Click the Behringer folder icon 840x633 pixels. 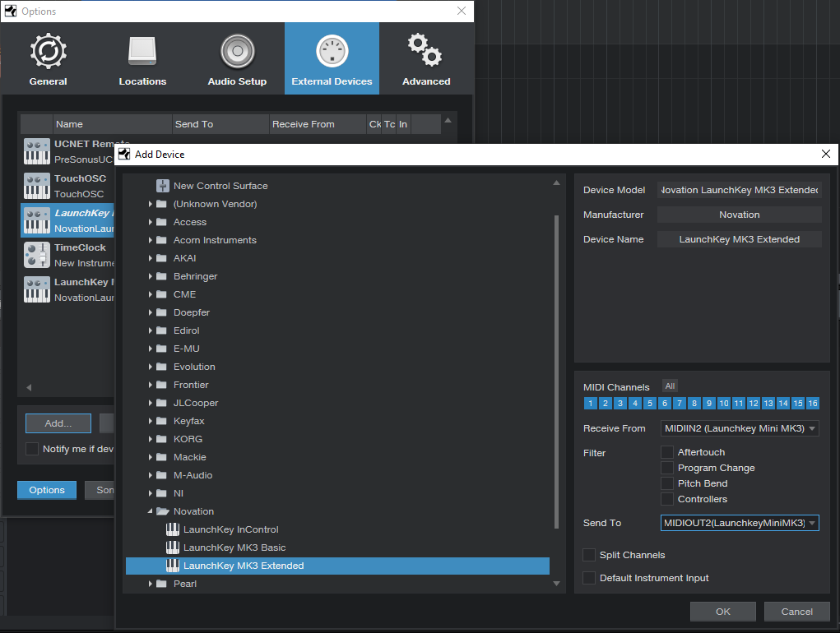tap(161, 276)
